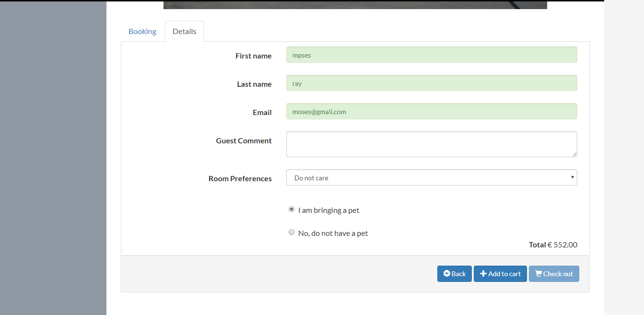Focus the Guest Comment text area
This screenshot has height=315, width=644.
click(432, 144)
